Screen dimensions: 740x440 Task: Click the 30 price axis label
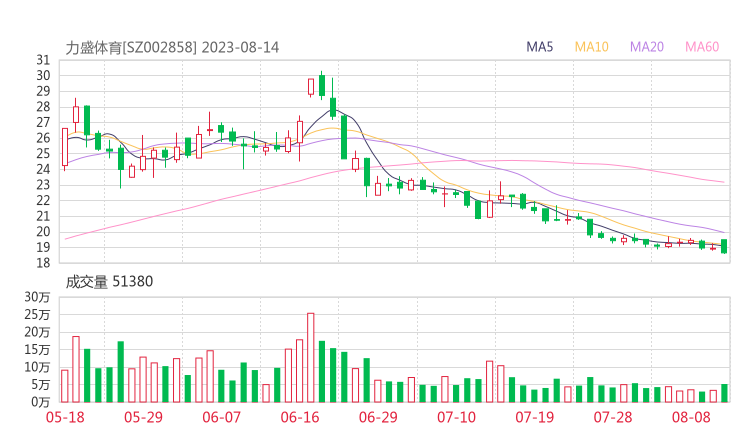point(43,76)
